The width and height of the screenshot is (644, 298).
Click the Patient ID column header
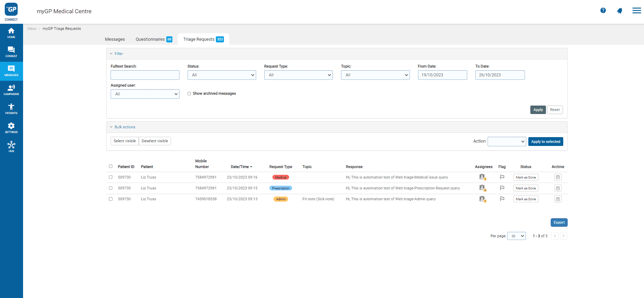pos(126,167)
